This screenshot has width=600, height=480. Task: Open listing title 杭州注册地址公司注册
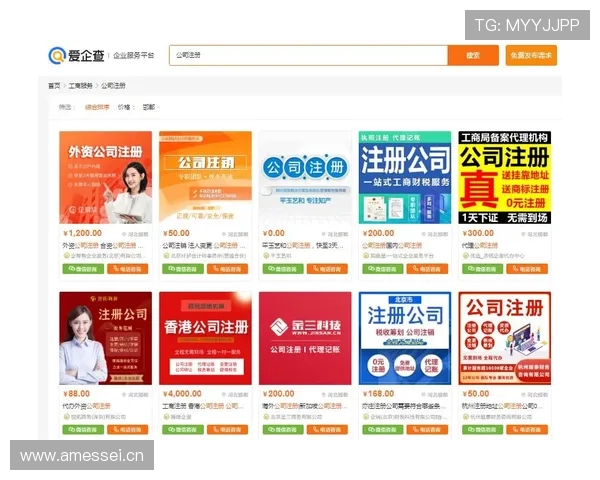tap(500, 406)
